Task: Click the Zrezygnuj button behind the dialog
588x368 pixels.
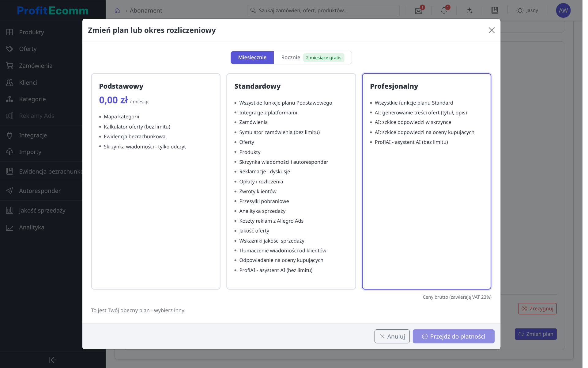Action: tap(537, 309)
